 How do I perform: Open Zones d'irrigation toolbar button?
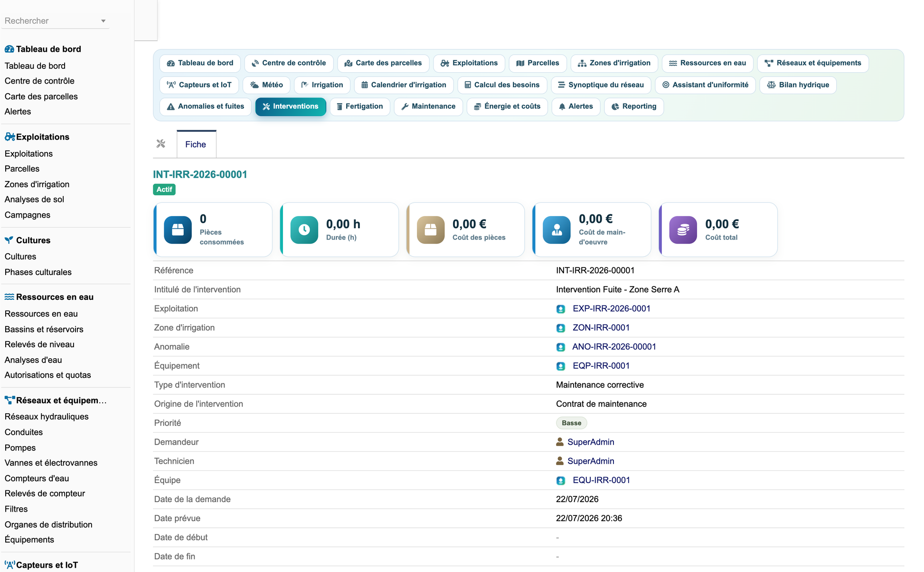click(x=614, y=63)
